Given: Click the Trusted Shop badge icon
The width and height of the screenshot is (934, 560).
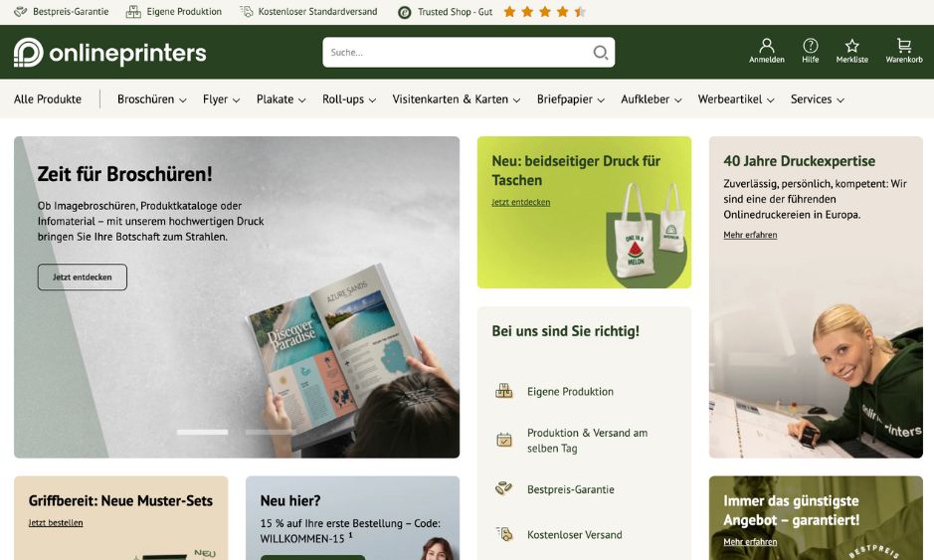Looking at the screenshot, I should click(405, 12).
